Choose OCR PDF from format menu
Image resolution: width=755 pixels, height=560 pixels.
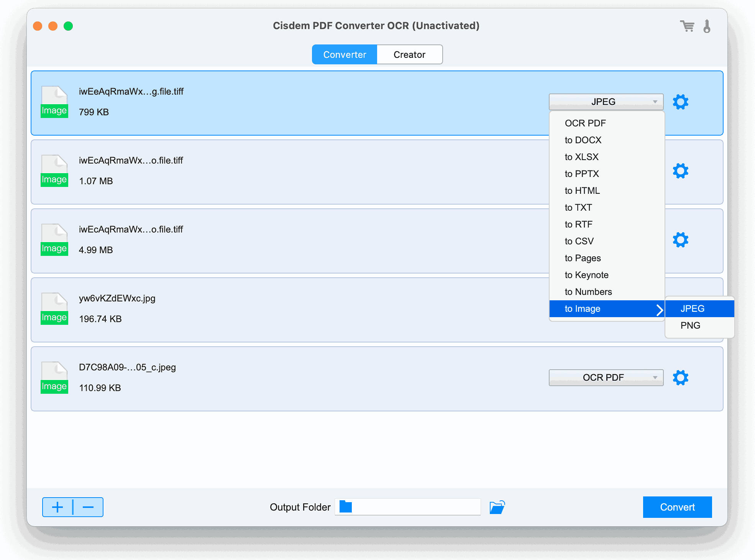pos(607,123)
